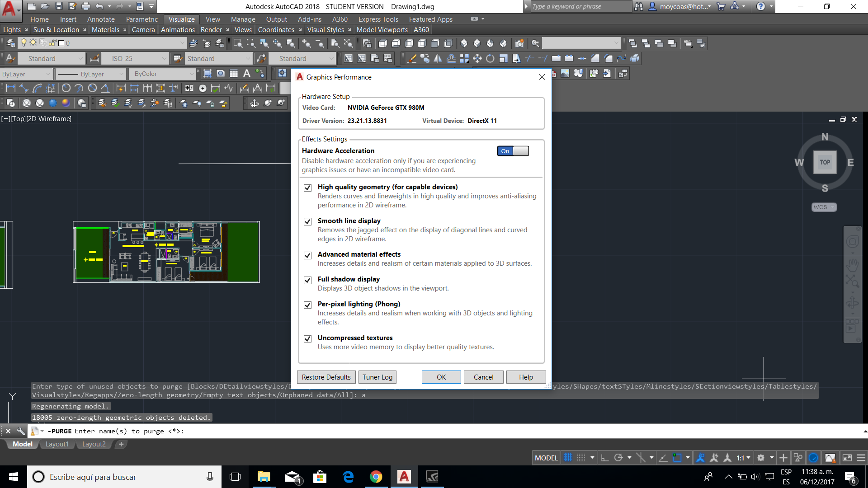Click the ByLayer color swatch
The image size is (868, 488).
(25, 74)
